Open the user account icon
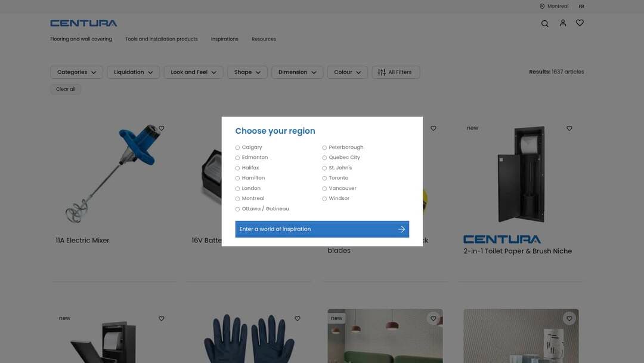The height and width of the screenshot is (363, 644). click(562, 23)
